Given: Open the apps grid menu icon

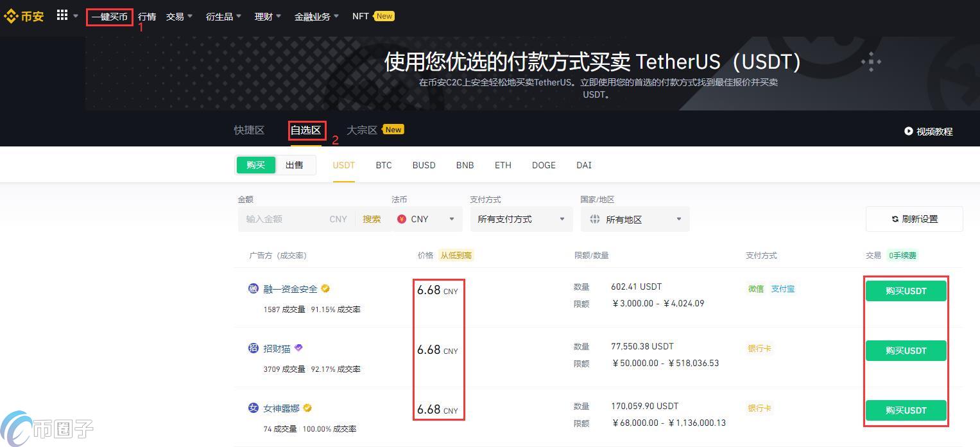Looking at the screenshot, I should point(62,14).
